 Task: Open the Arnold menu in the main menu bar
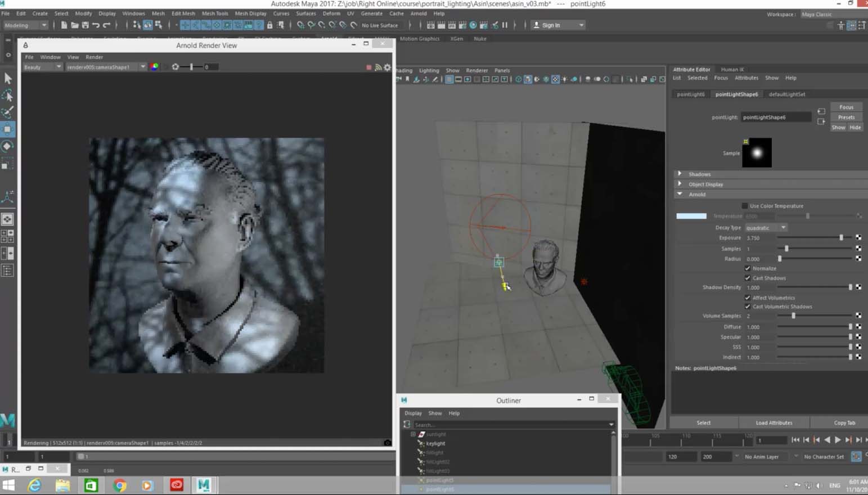[418, 13]
